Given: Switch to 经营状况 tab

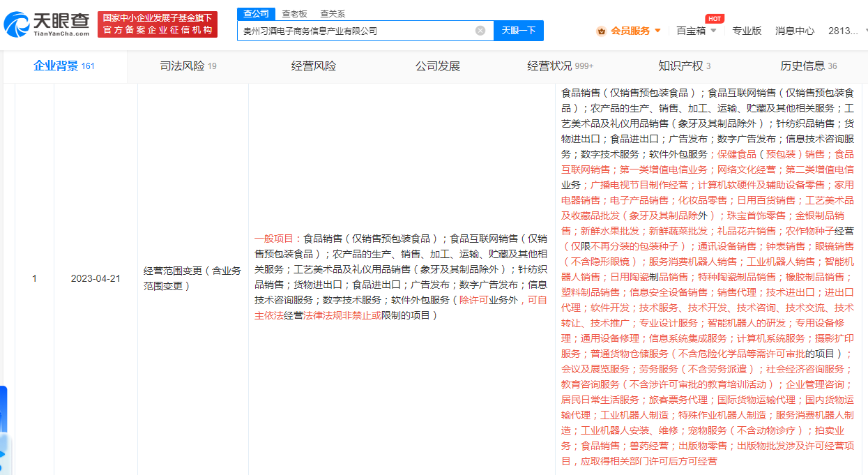Looking at the screenshot, I should tap(561, 66).
